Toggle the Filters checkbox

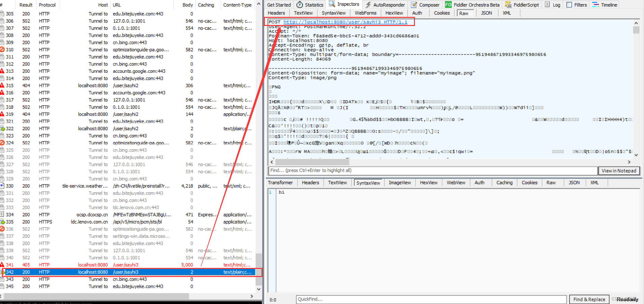click(569, 5)
